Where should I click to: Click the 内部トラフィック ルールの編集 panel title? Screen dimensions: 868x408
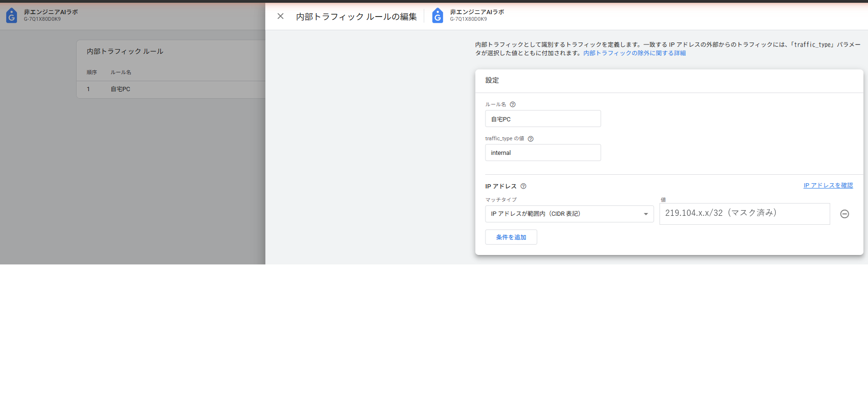coord(356,17)
